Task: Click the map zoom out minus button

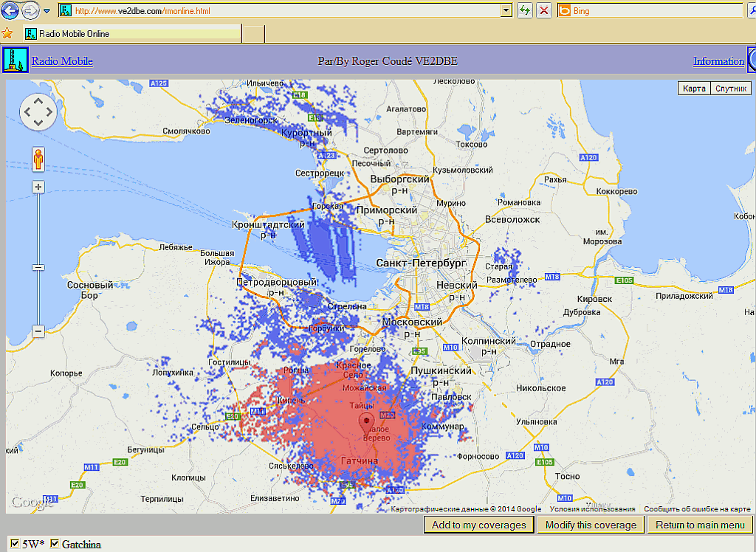Action: click(38, 331)
